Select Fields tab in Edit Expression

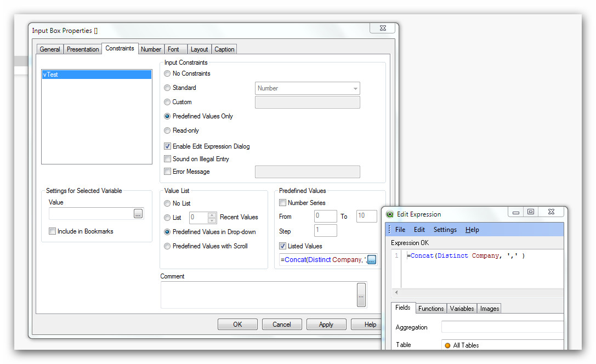pyautogui.click(x=403, y=308)
